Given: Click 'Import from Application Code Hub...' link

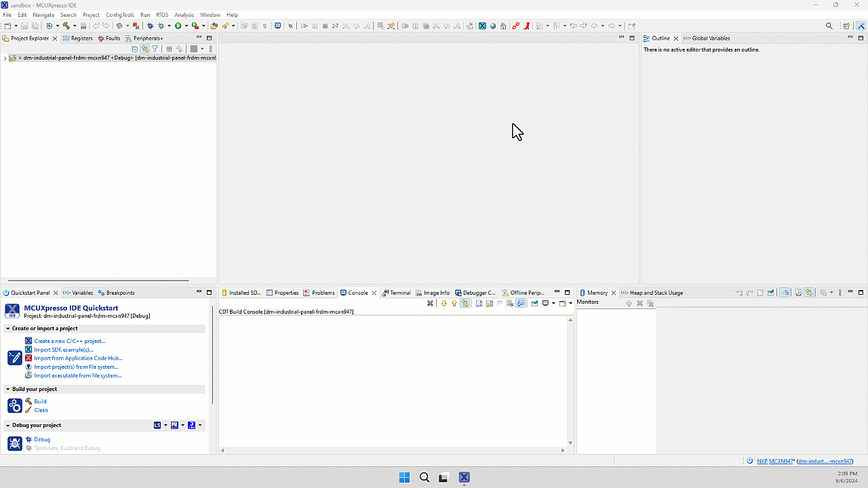Looking at the screenshot, I should pos(78,358).
